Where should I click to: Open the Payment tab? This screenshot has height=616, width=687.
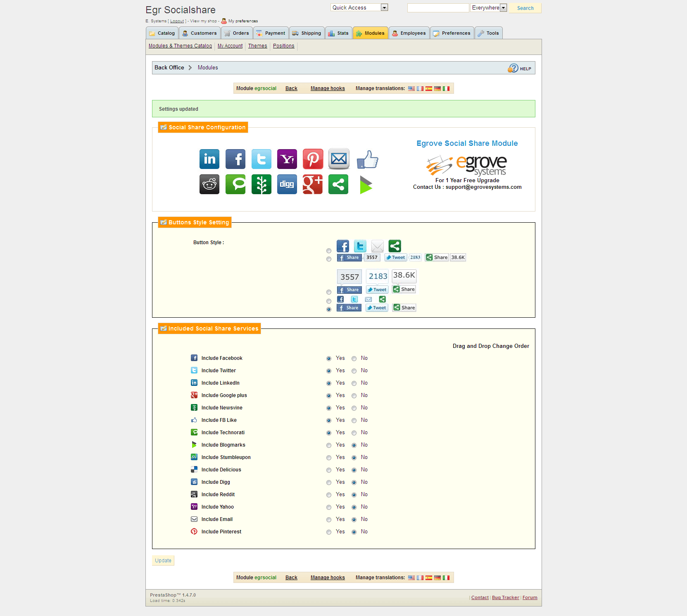[271, 33]
